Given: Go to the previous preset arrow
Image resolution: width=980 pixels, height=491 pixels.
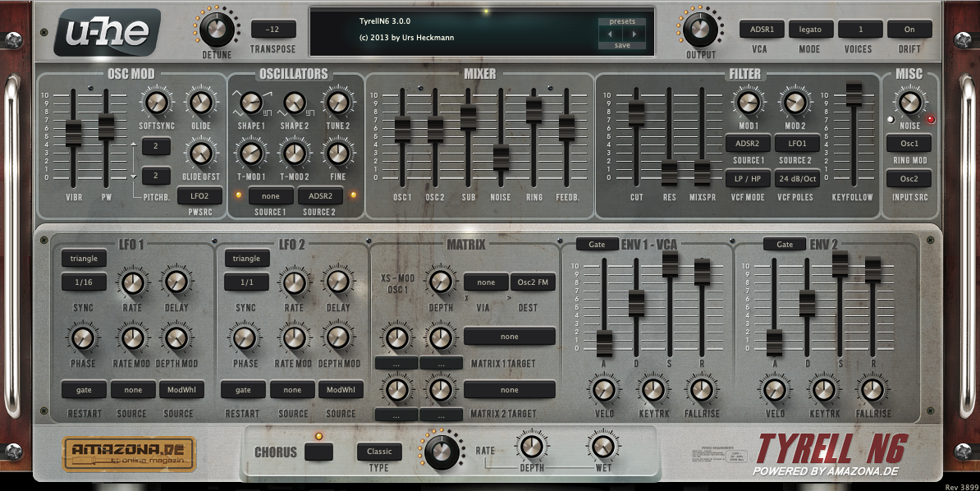Looking at the screenshot, I should (610, 34).
